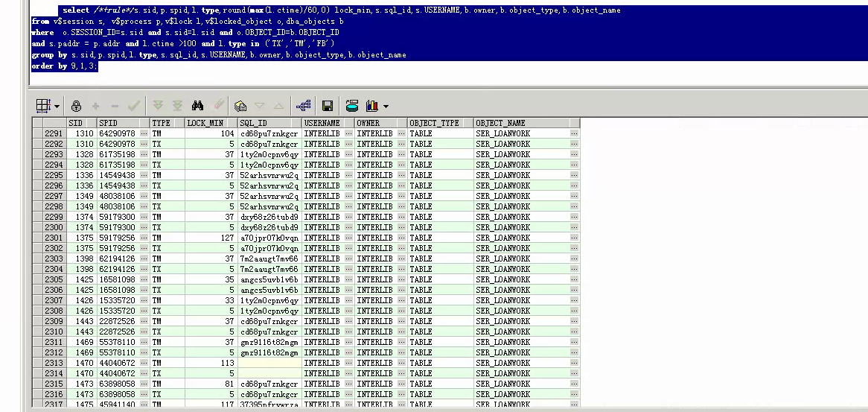The height and width of the screenshot is (412, 868).
Task: Click the binoculars find icon
Action: pyautogui.click(x=198, y=106)
